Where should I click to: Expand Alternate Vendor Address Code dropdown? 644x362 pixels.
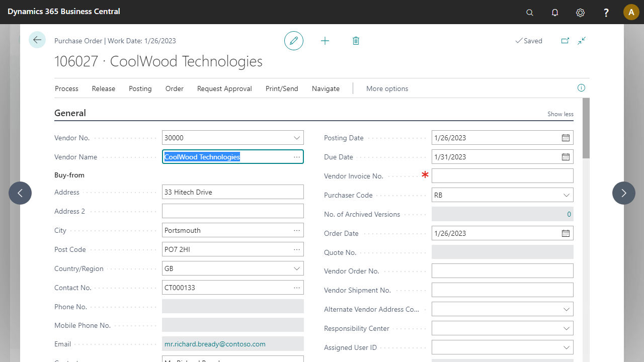[x=567, y=309]
